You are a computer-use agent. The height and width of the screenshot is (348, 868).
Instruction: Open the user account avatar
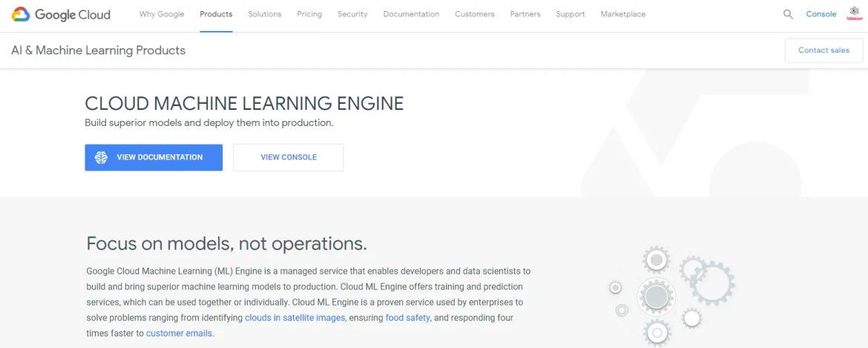[853, 14]
